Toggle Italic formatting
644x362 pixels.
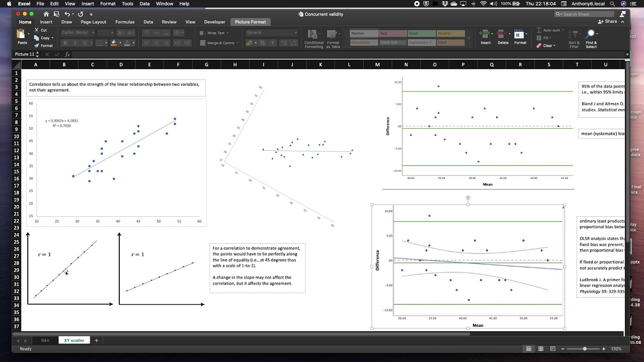click(75, 43)
